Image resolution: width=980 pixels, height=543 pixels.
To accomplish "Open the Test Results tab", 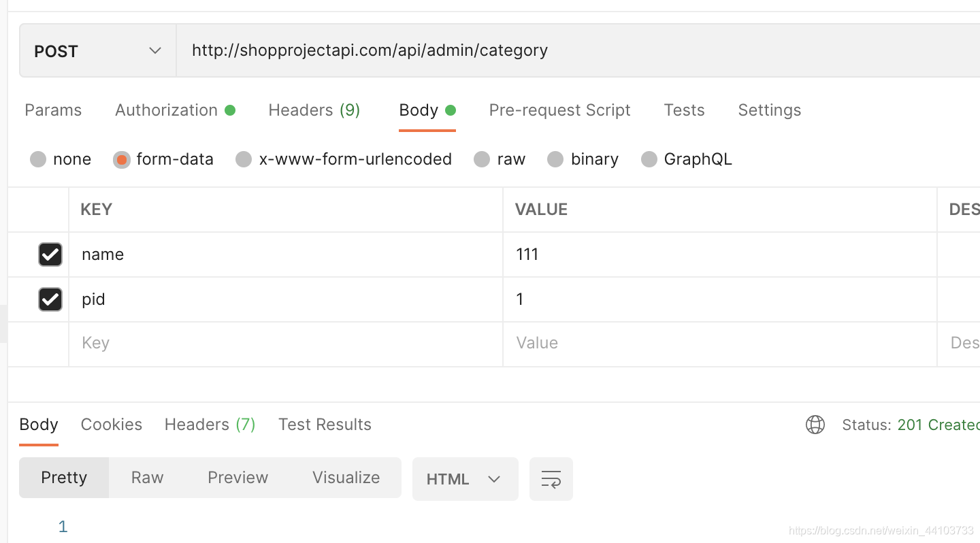I will tap(325, 425).
